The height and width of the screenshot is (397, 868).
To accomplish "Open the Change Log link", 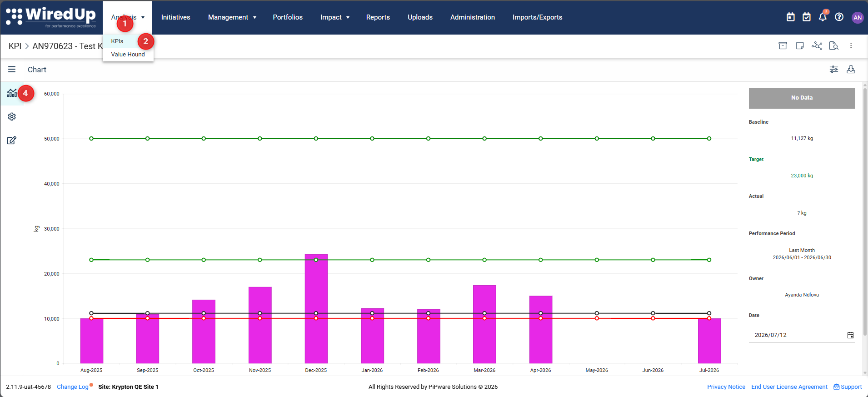I will coord(73,387).
